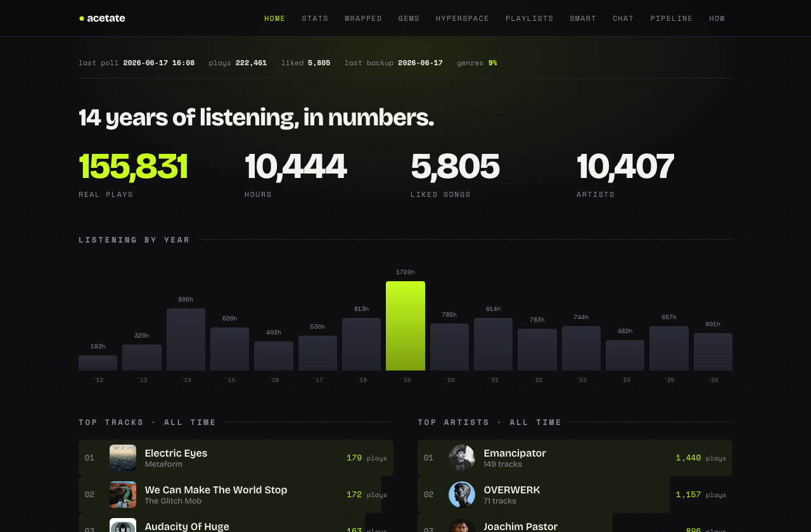Switch to the GEMS tab

tap(409, 18)
